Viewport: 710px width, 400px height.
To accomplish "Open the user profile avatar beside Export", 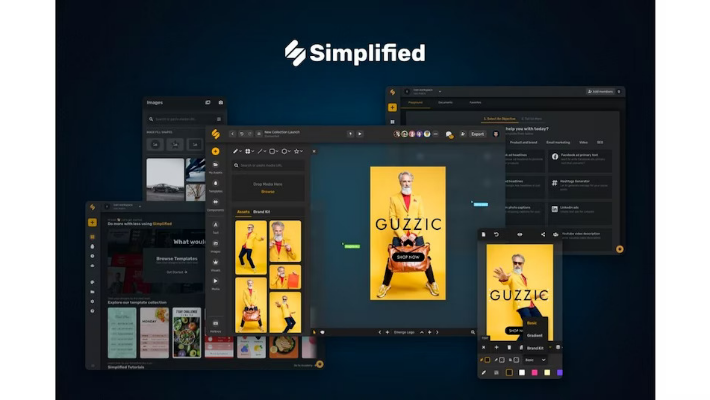I will (x=496, y=134).
